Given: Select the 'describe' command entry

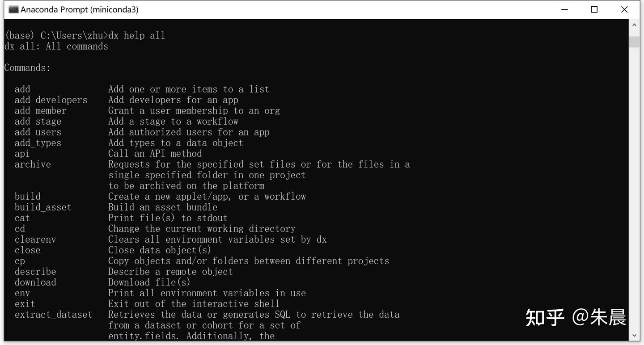Looking at the screenshot, I should click(x=35, y=271).
